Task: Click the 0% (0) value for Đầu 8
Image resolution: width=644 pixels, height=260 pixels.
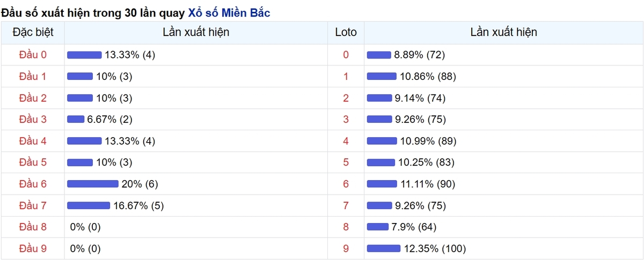Action: coord(85,227)
